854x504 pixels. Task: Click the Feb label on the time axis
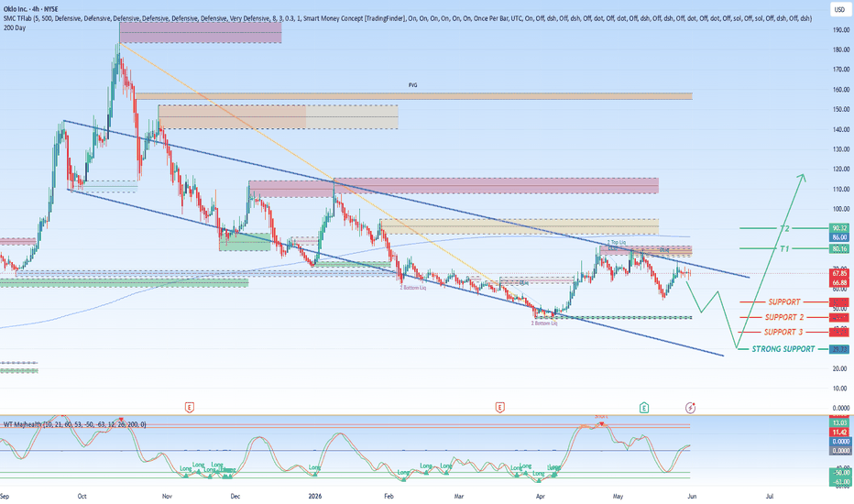[389, 497]
